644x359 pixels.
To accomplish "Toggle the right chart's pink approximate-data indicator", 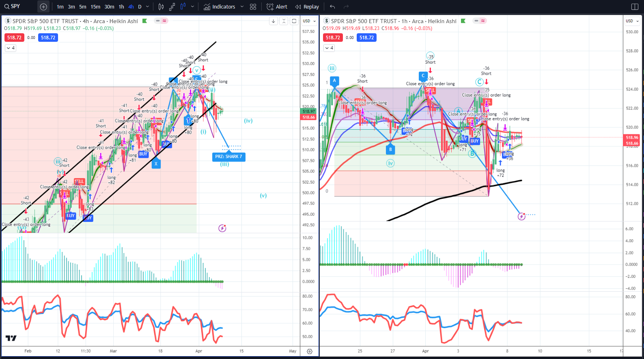I will [483, 21].
